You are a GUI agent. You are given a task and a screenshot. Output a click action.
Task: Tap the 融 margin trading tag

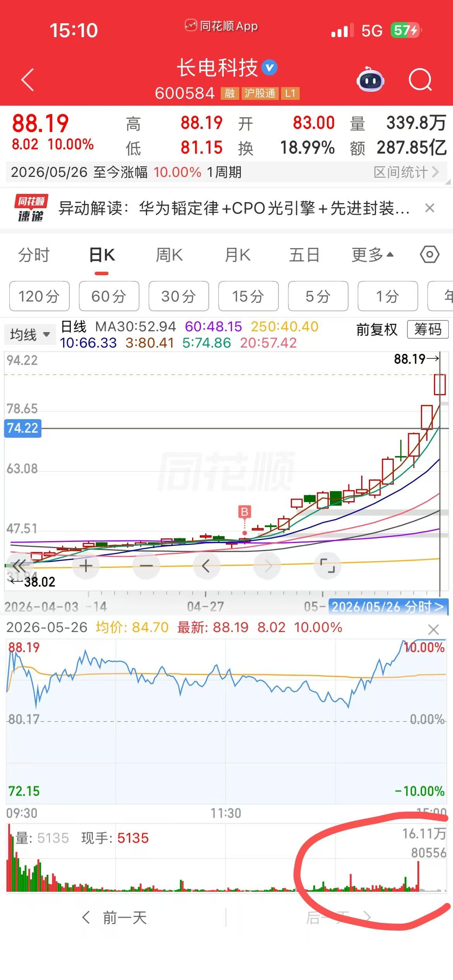[230, 93]
